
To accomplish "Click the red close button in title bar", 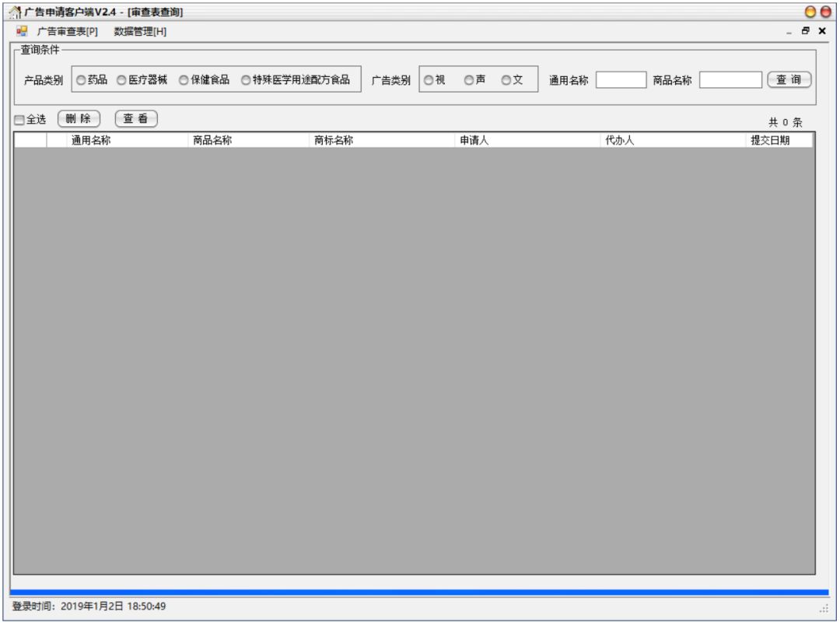I will pos(825,12).
